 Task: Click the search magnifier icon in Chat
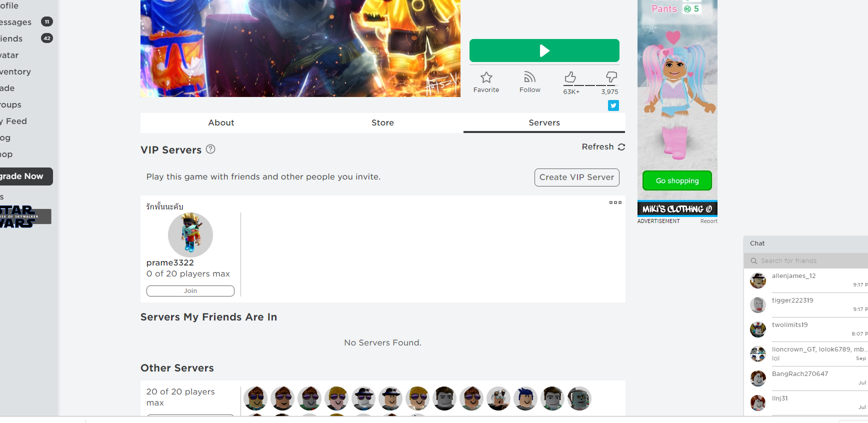coord(753,261)
